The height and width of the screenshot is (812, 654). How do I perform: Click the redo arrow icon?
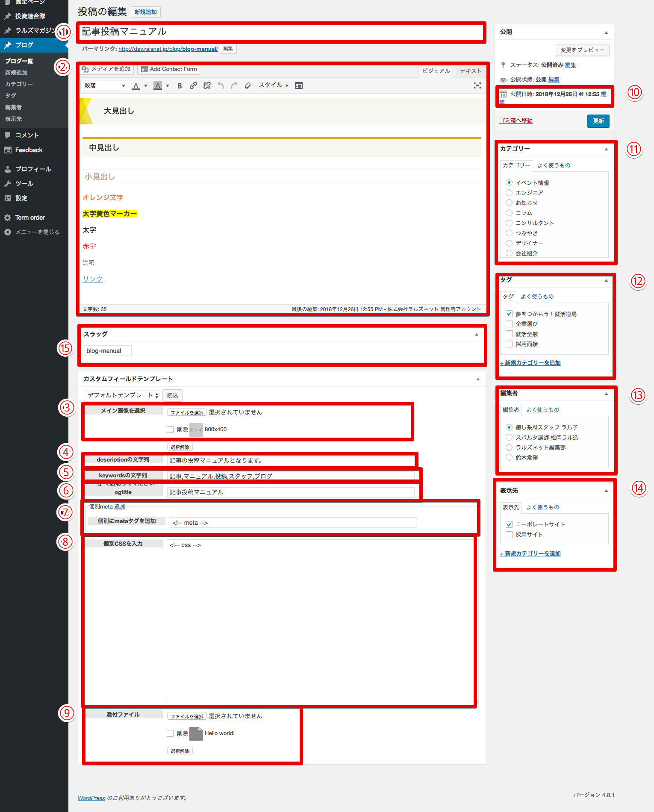(234, 86)
